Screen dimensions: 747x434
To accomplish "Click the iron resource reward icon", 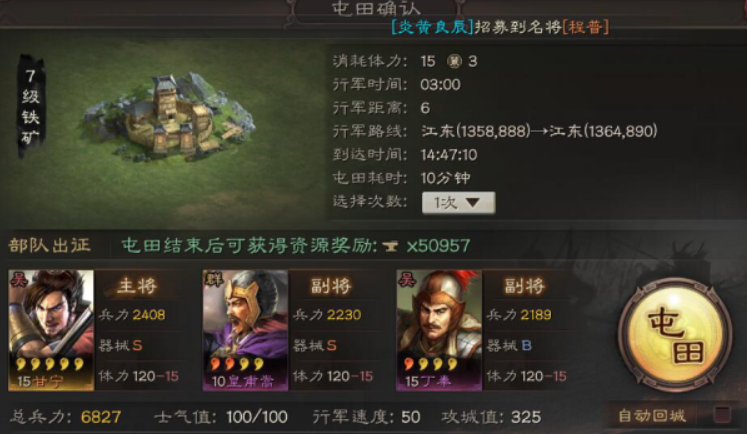I will click(x=391, y=246).
